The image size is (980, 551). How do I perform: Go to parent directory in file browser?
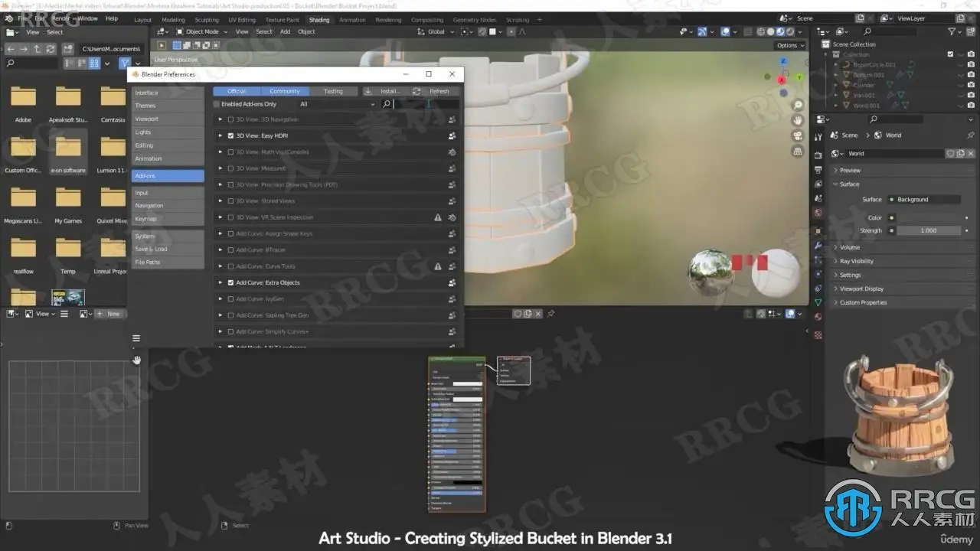coord(37,49)
